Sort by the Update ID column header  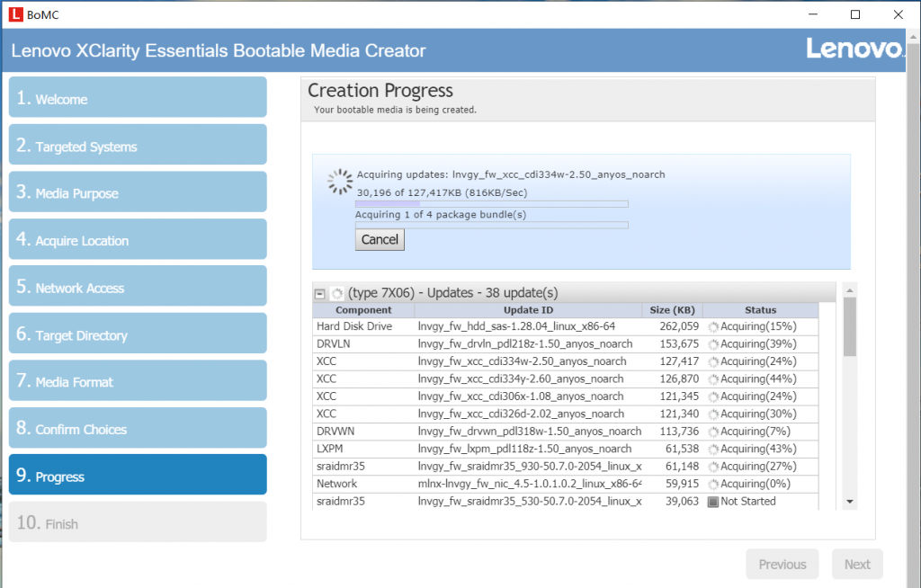(x=528, y=310)
